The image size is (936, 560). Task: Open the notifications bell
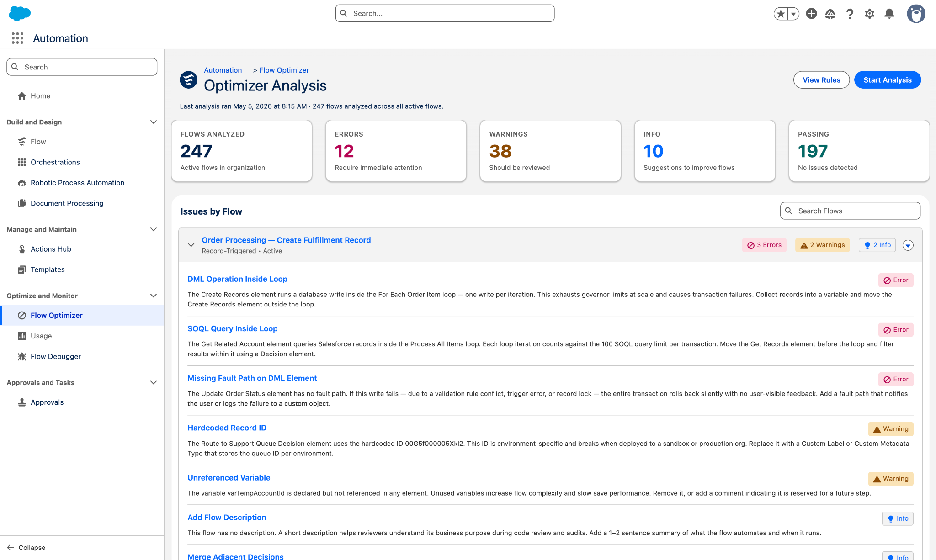(x=889, y=14)
